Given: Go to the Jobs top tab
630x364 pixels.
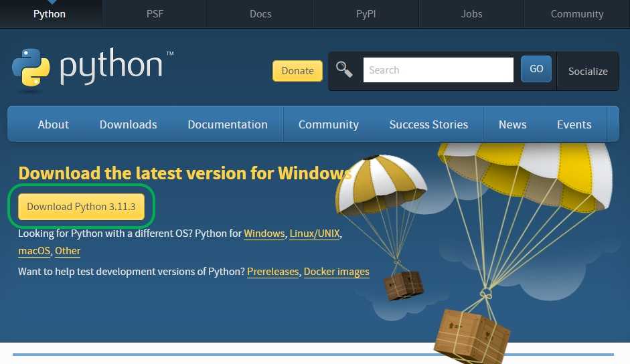Looking at the screenshot, I should [x=471, y=13].
